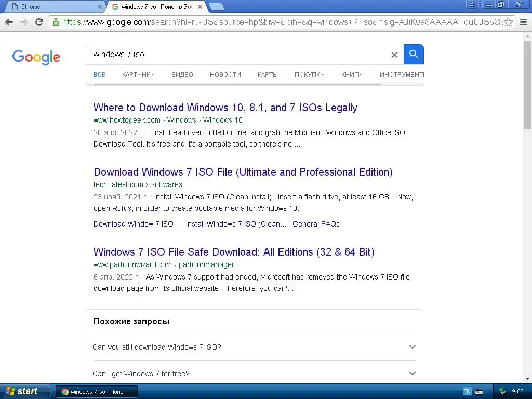Screen dimensions: 532x399
Task: Run search with the blue magnifier button
Action: [x=413, y=54]
